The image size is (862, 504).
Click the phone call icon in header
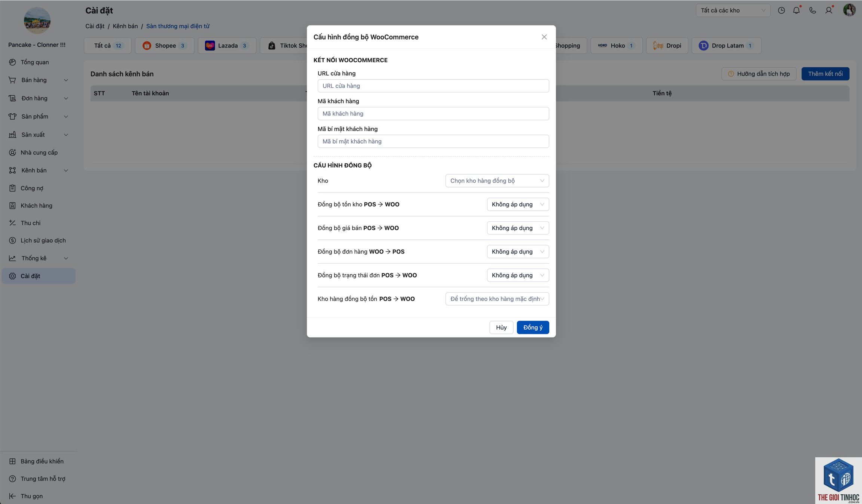click(x=813, y=10)
